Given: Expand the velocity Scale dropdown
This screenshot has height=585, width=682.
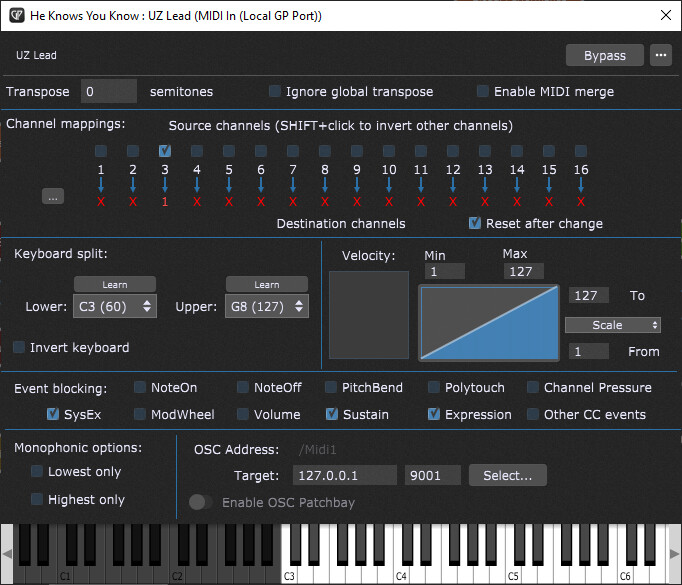Looking at the screenshot, I should tap(613, 325).
